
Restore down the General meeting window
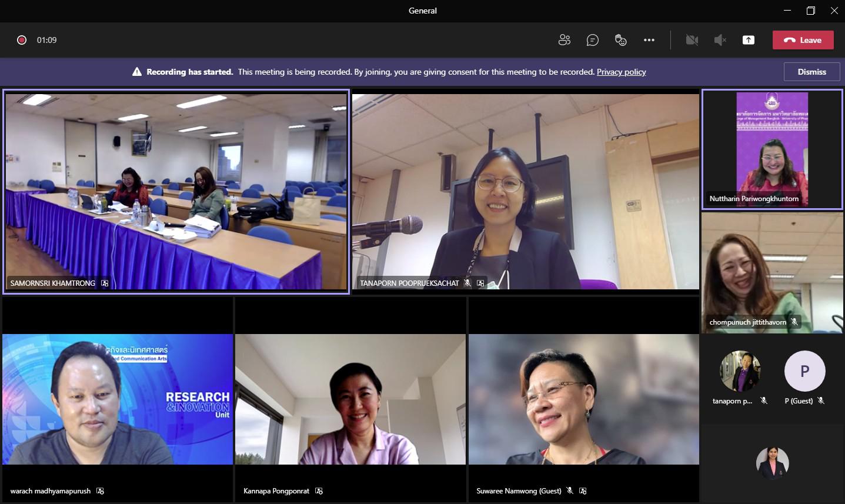pos(811,11)
